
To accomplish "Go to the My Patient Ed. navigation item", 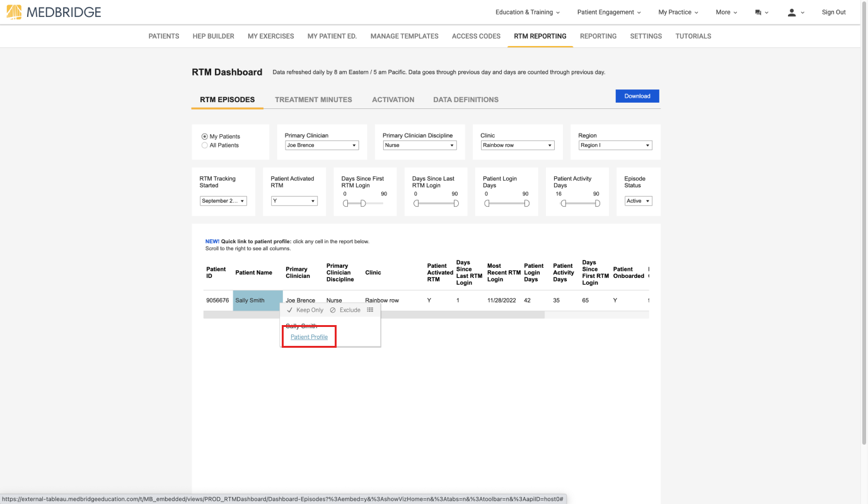I will (332, 37).
